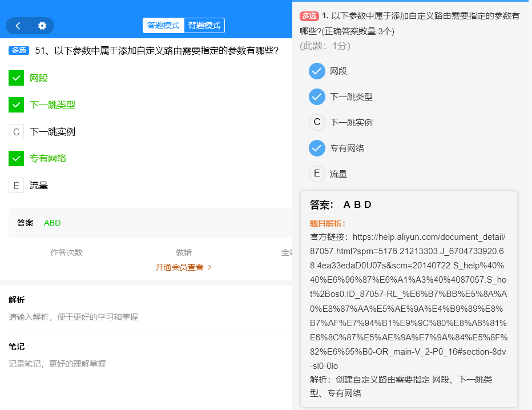Click the 下一跳实例 label in left panel
The image size is (532, 410).
coord(53,132)
